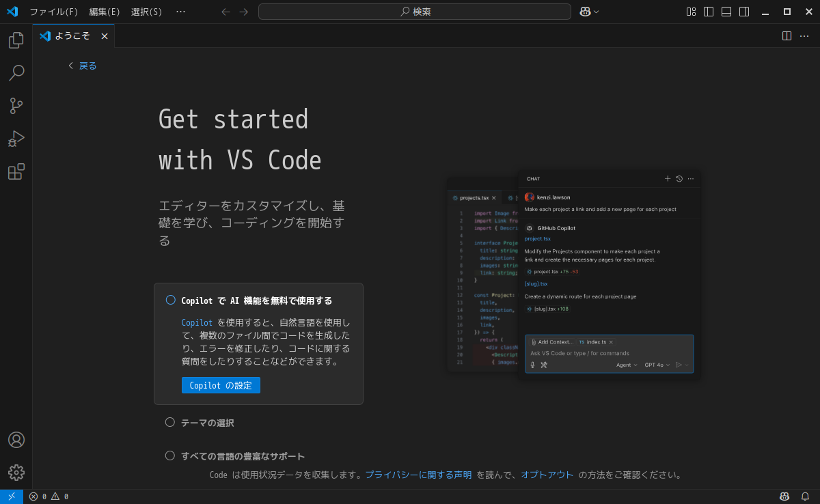820x504 pixels.
Task: Open editor More Actions ellipsis
Action: [804, 36]
